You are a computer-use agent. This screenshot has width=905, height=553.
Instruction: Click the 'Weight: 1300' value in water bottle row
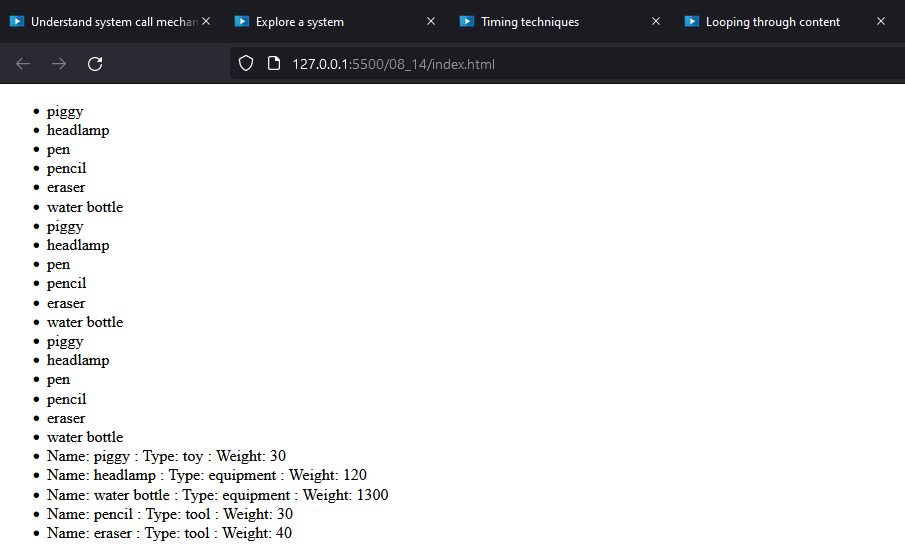346,495
